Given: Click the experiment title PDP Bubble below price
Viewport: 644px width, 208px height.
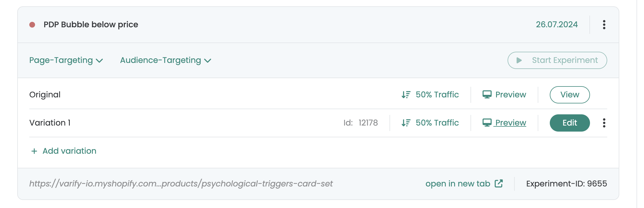Looking at the screenshot, I should click(91, 25).
